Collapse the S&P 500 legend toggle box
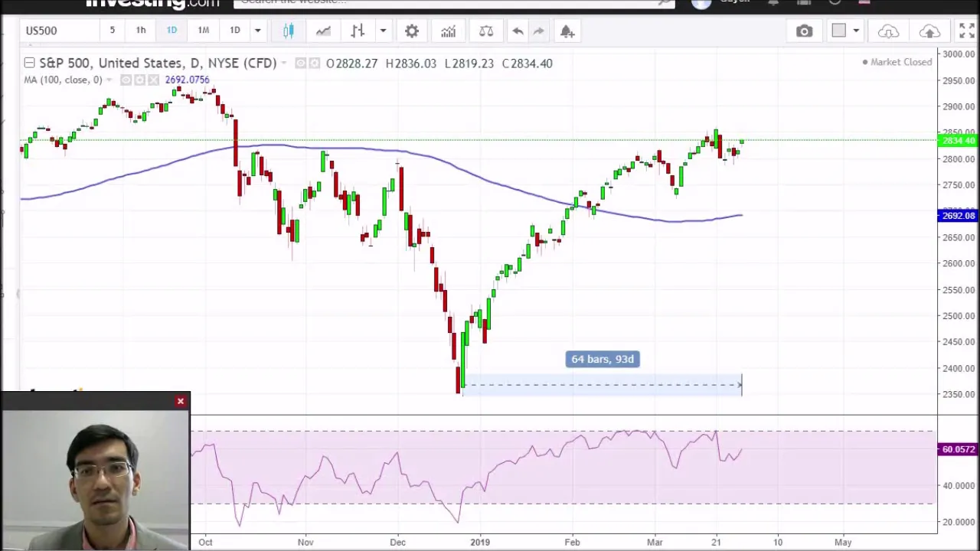 (x=29, y=63)
